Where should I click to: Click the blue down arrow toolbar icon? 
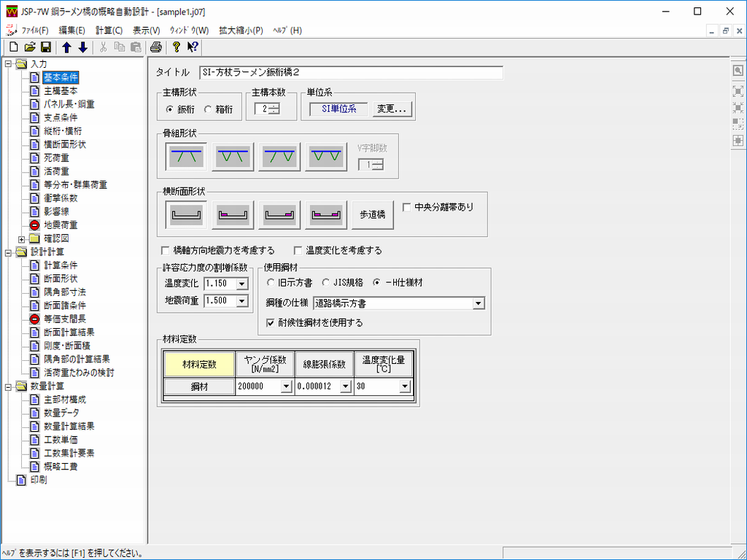point(82,47)
